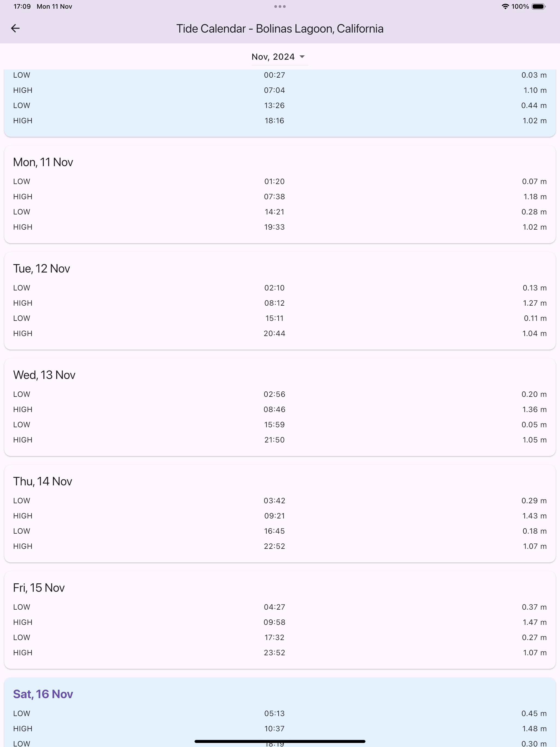Open the Tue, 12 Nov tide card
Screen dimensions: 560x747
coord(280,300)
